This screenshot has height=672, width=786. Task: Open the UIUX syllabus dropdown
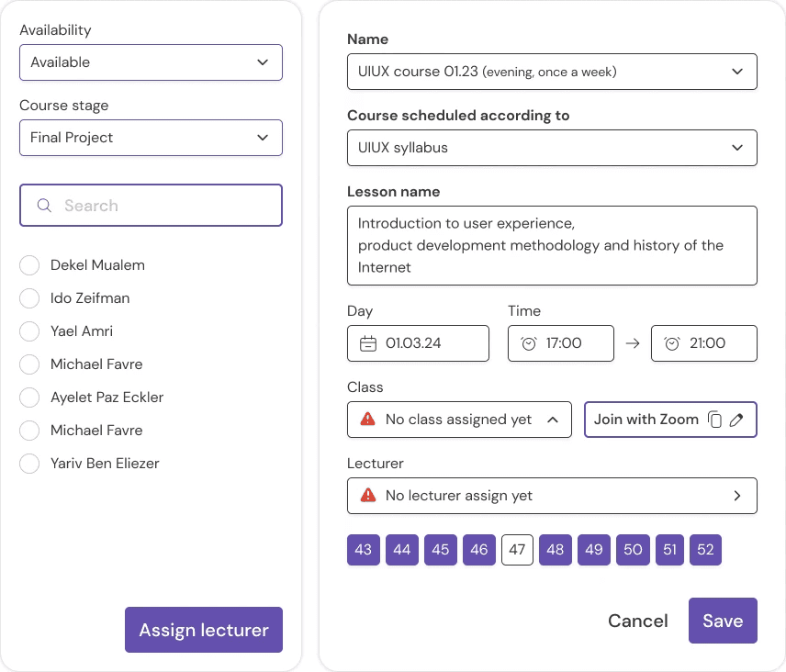(x=552, y=148)
